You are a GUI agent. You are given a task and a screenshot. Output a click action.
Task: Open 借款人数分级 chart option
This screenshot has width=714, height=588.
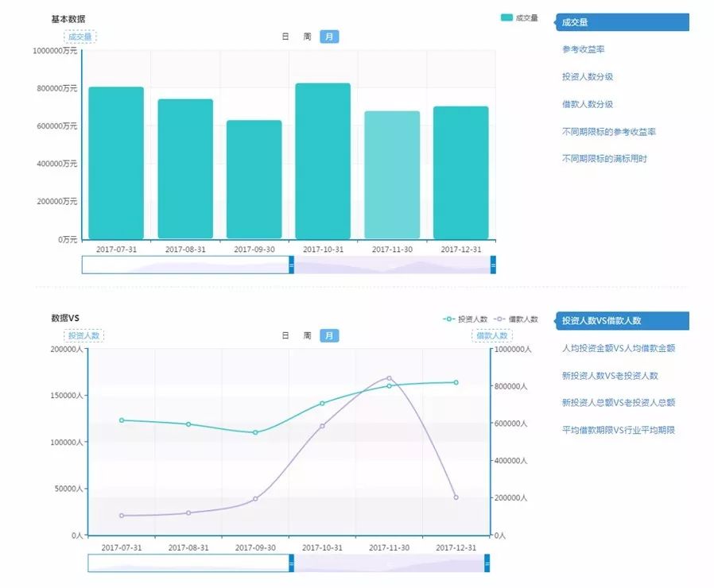click(588, 104)
